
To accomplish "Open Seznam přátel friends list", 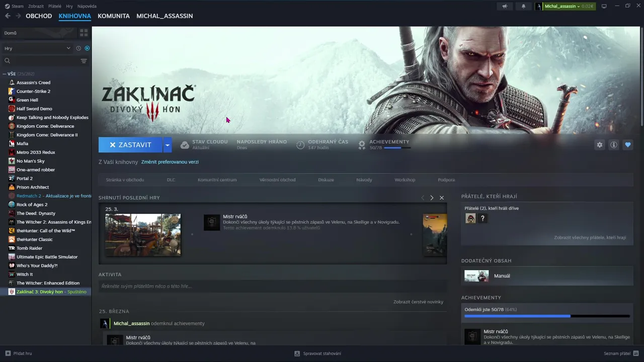I will 621,353.
